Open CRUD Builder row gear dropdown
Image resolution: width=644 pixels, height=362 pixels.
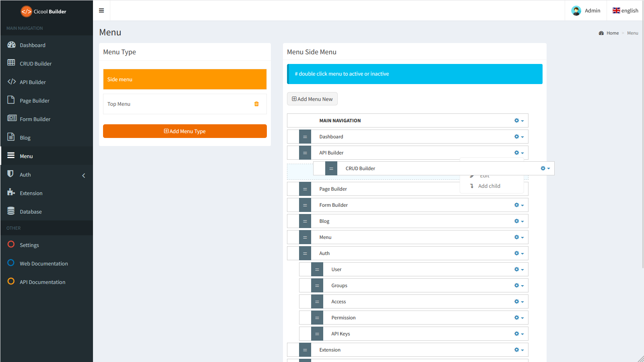coord(545,169)
